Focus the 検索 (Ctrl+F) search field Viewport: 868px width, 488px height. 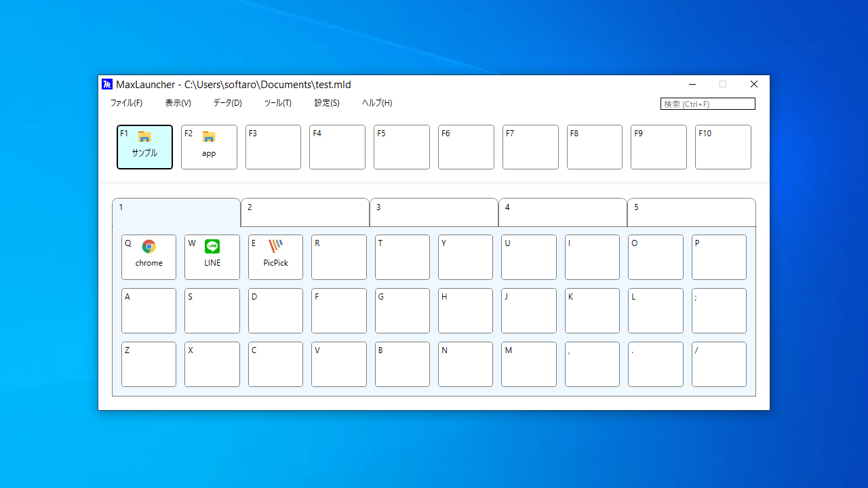pyautogui.click(x=707, y=104)
